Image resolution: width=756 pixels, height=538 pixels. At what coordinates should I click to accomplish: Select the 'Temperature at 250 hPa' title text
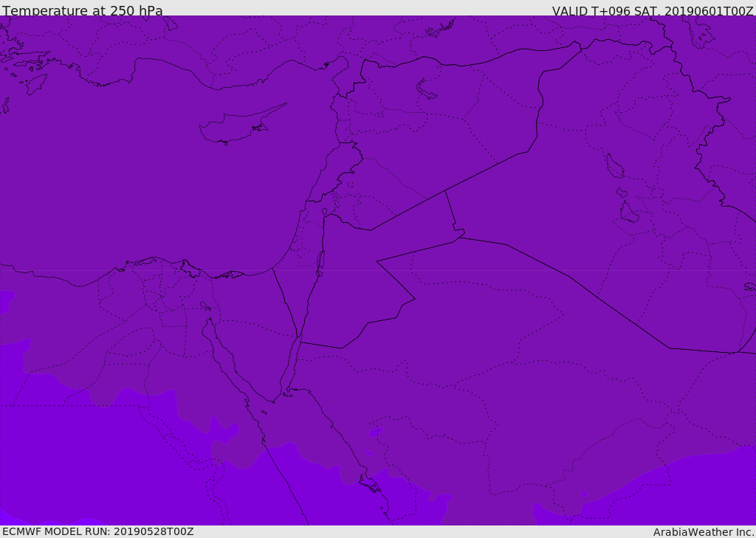[83, 10]
